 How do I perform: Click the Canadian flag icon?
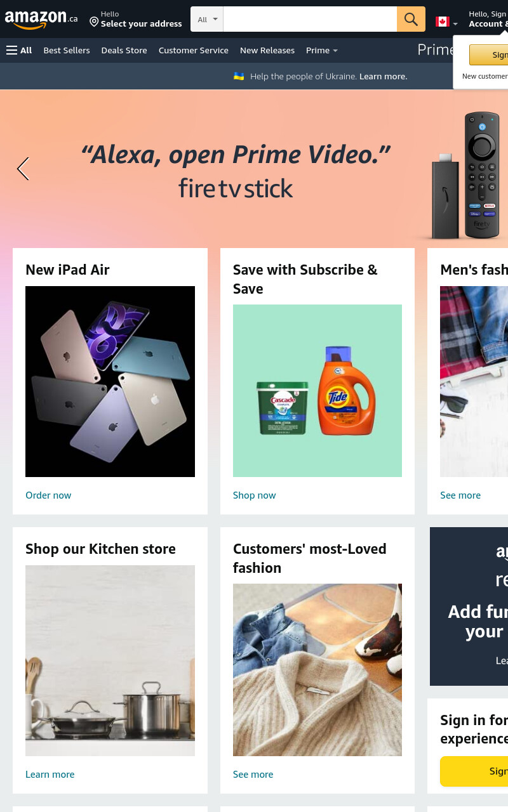(x=443, y=22)
